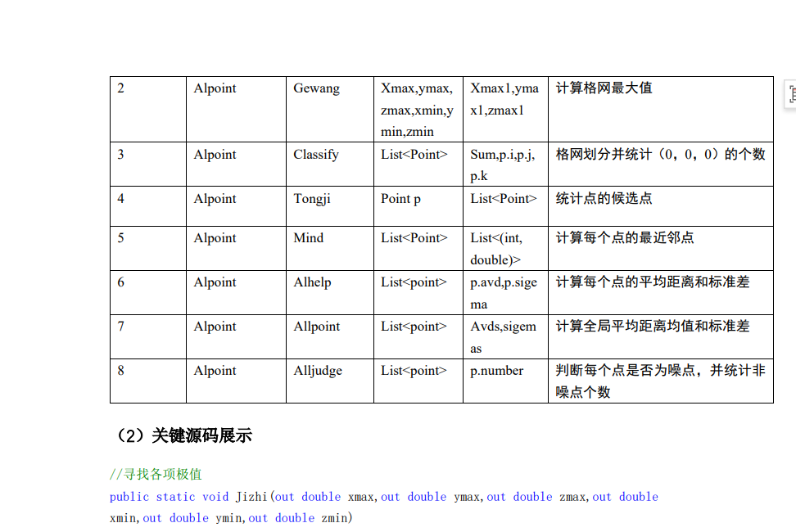The image size is (796, 532).
Task: Click the description "计算每个点的最近邻点"
Action: click(x=624, y=238)
